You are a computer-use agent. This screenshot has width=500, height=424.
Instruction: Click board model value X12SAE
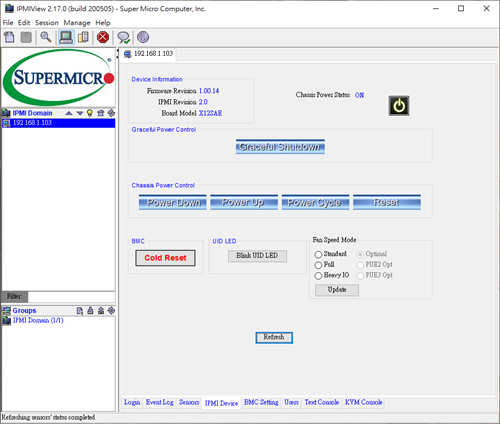pos(210,113)
